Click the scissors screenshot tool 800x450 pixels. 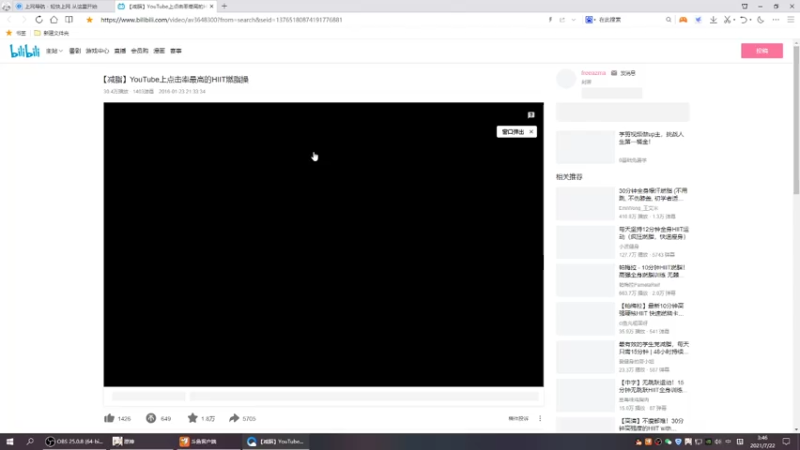coord(728,20)
